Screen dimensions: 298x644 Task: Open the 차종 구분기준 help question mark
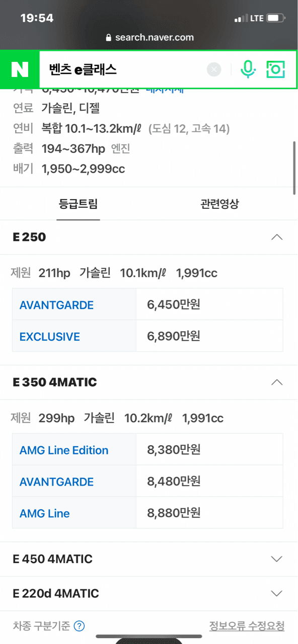tap(79, 626)
